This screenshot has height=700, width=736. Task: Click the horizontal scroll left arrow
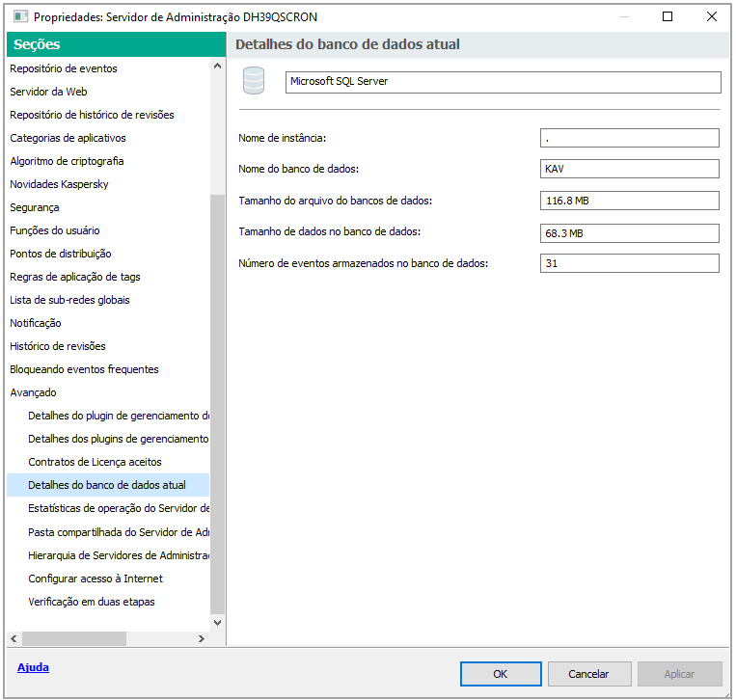[14, 638]
